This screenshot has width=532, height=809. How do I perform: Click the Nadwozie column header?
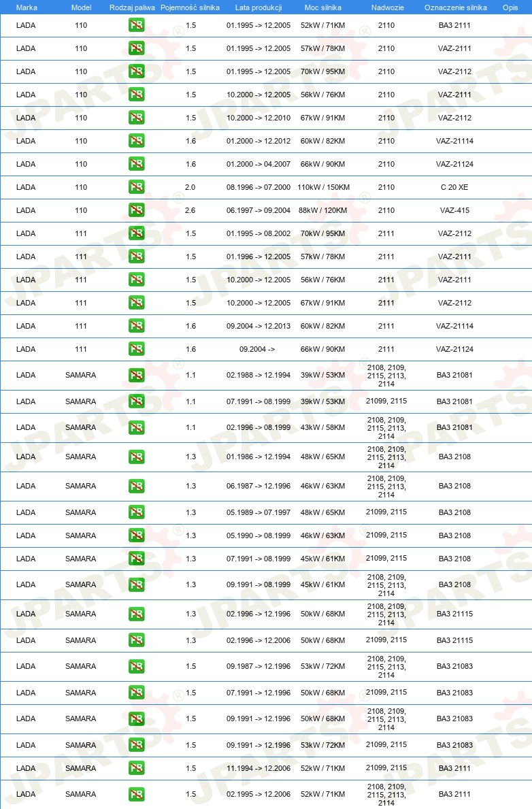tap(388, 7)
